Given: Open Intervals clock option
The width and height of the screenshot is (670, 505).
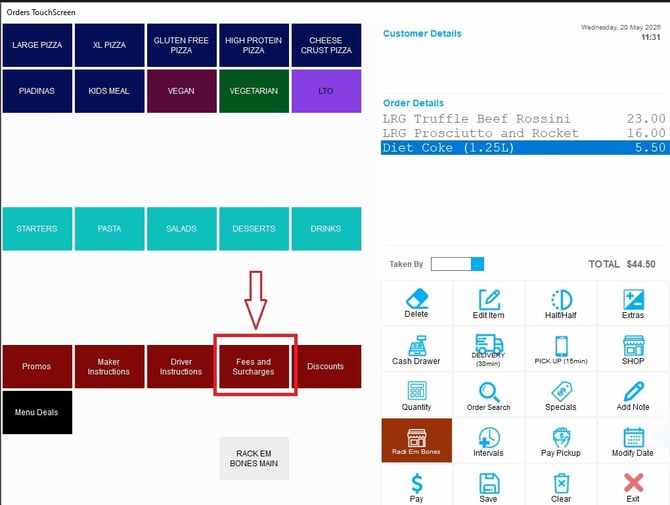Looking at the screenshot, I should point(488,442).
